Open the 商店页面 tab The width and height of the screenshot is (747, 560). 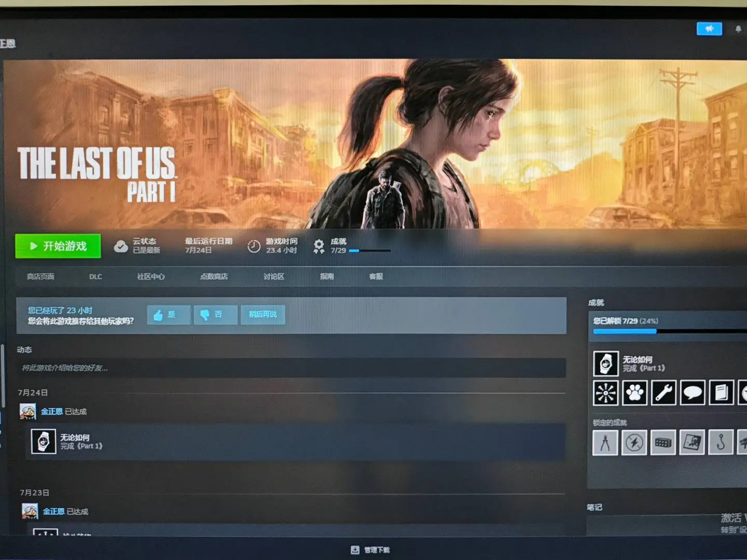[40, 276]
